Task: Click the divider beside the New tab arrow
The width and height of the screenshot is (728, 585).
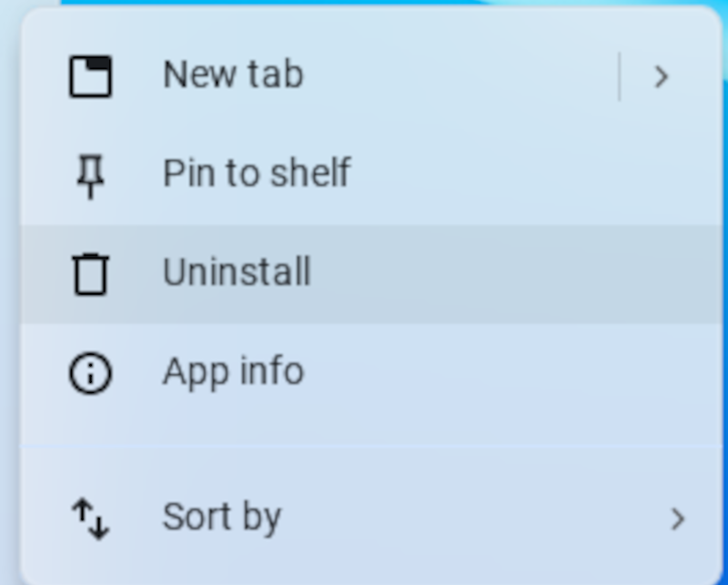Action: click(620, 76)
